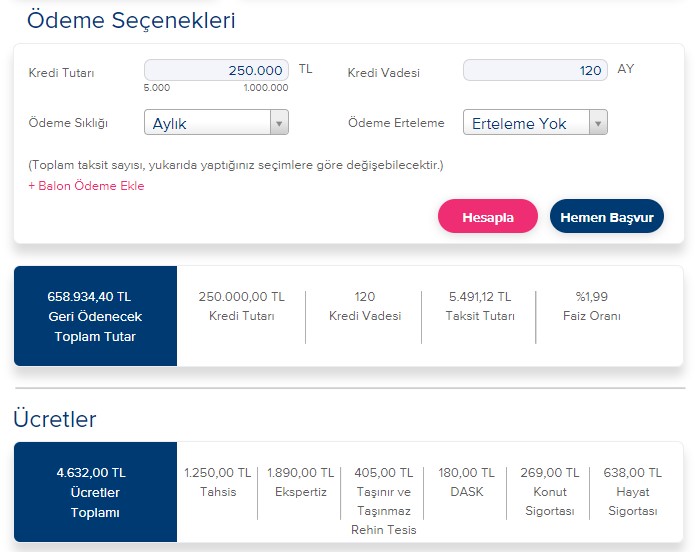
Task: Select the Aylık combo box
Action: [x=216, y=122]
